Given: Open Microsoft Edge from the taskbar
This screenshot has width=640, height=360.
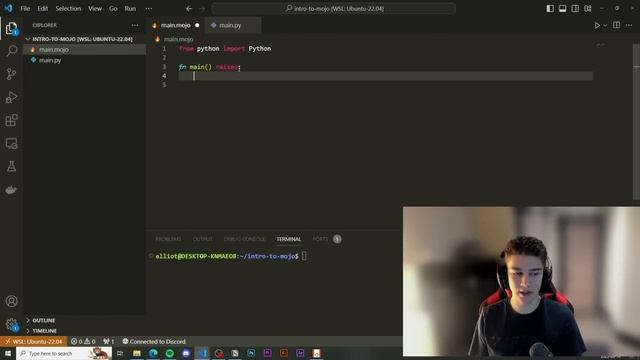Looking at the screenshot, I should [153, 353].
